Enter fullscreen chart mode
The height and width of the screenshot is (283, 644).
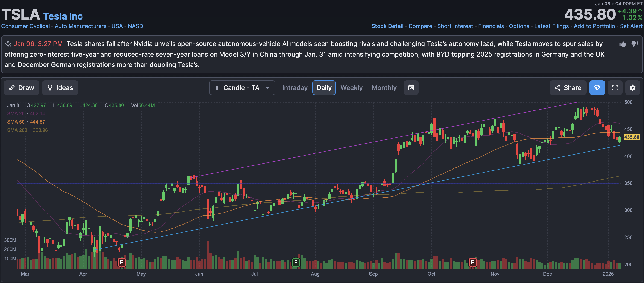(x=615, y=88)
